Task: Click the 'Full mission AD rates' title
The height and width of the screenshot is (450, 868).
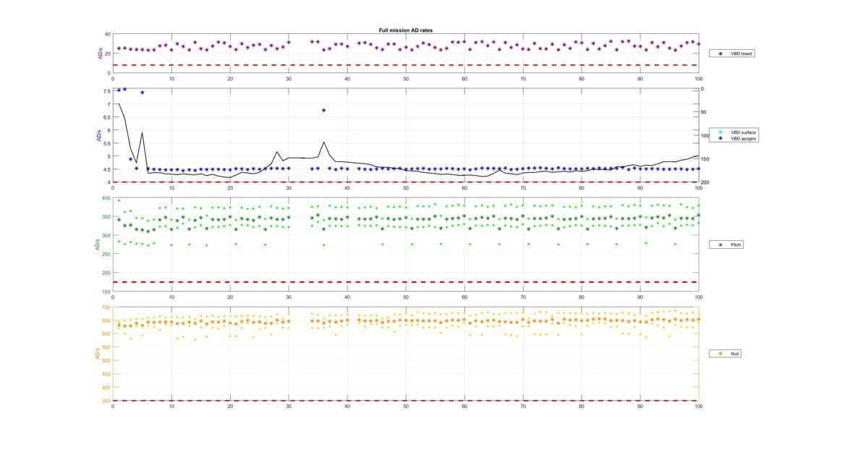Action: tap(406, 30)
